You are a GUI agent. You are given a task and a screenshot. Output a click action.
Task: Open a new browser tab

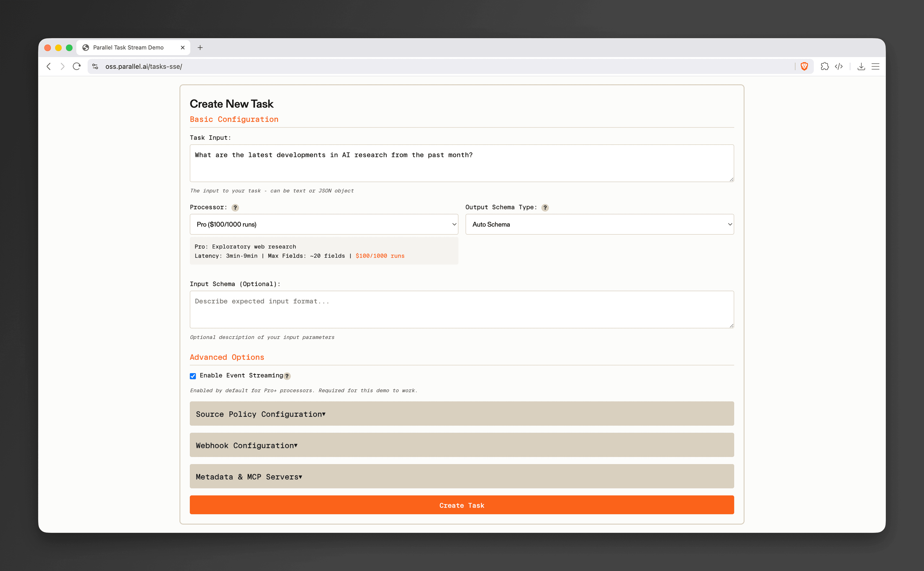coord(200,47)
